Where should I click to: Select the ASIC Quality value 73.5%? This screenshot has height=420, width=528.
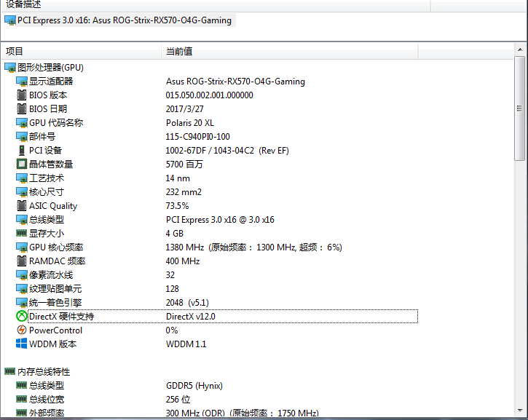tap(177, 205)
